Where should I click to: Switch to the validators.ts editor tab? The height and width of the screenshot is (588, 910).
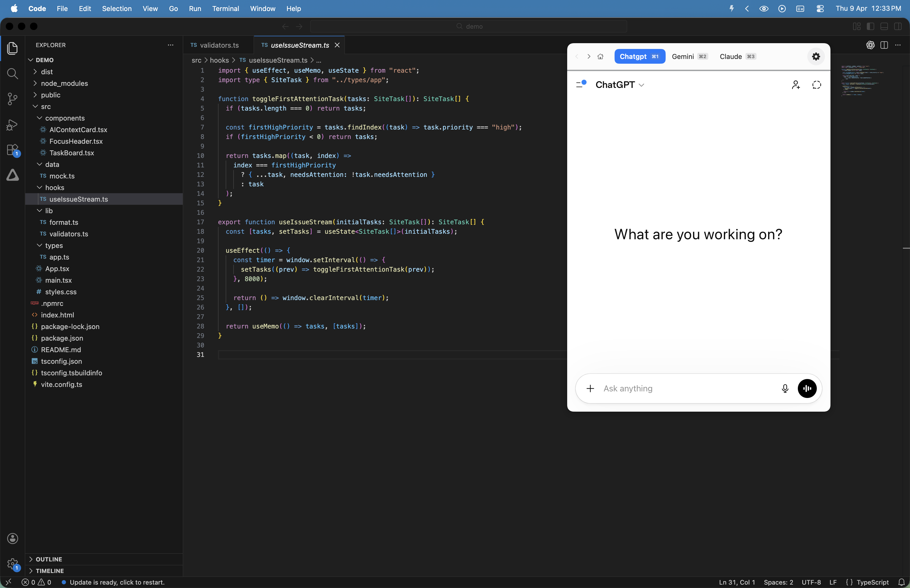pos(219,45)
